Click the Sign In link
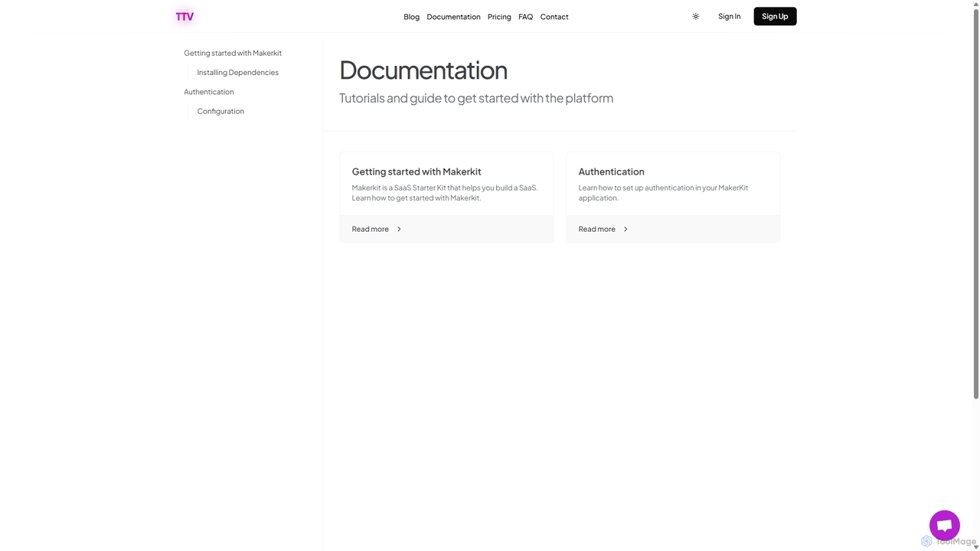 pyautogui.click(x=729, y=16)
